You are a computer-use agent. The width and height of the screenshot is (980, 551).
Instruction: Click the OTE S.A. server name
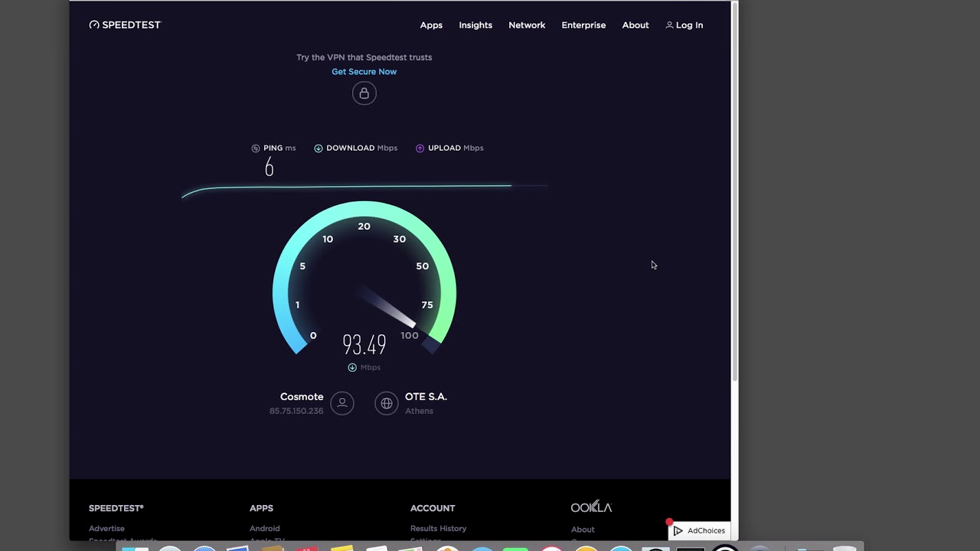tap(426, 396)
